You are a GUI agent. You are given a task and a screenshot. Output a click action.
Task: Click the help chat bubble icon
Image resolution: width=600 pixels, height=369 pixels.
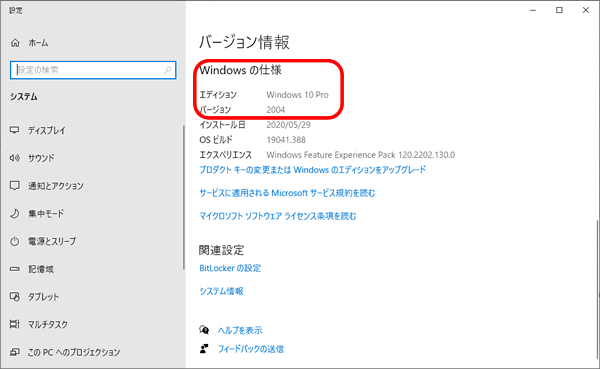click(204, 330)
